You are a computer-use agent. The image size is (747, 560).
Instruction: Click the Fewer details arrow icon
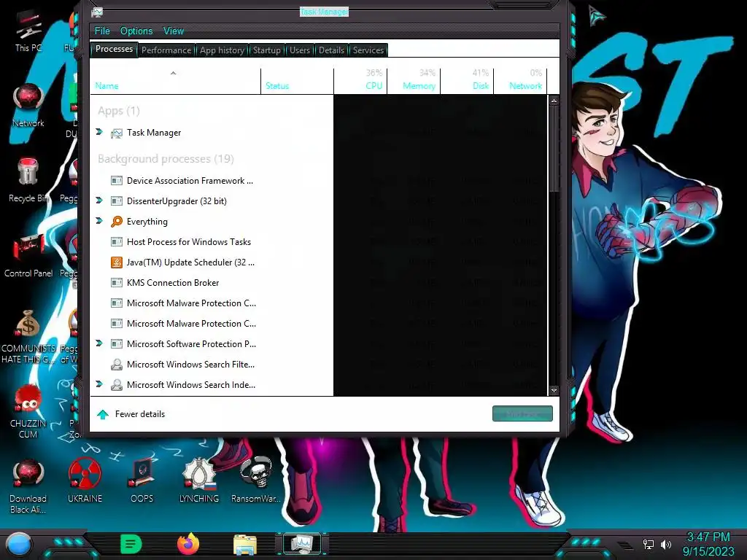102,414
